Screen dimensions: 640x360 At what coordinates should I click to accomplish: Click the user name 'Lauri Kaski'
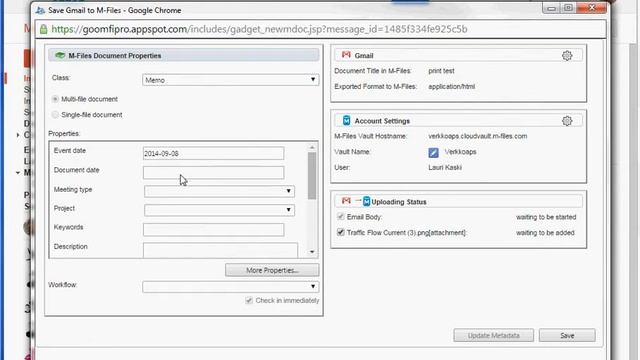pos(445,167)
